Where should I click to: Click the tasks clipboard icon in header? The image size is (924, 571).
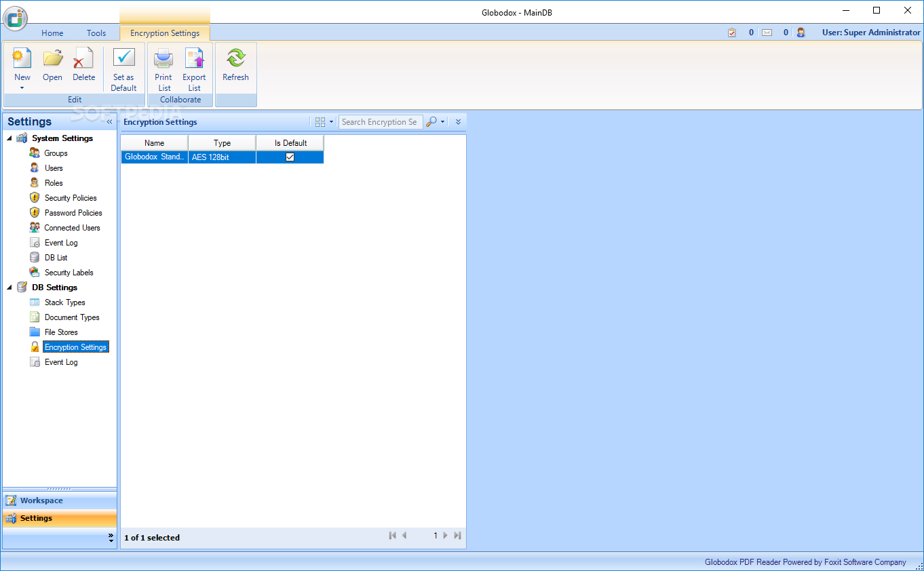point(732,33)
